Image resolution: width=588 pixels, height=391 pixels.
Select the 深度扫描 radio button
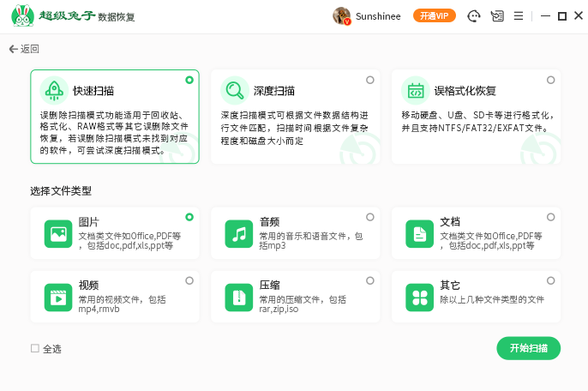pos(370,80)
